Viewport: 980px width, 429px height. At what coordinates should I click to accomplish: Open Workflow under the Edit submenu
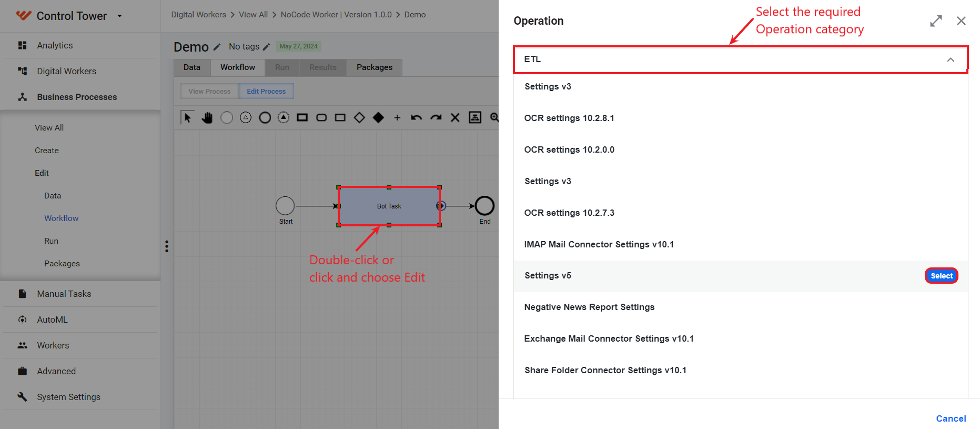[62, 218]
